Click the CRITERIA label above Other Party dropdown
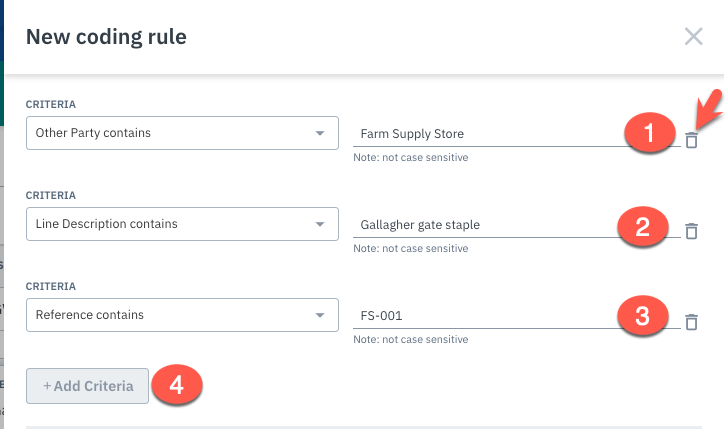Image resolution: width=725 pixels, height=429 pixels. pos(51,104)
